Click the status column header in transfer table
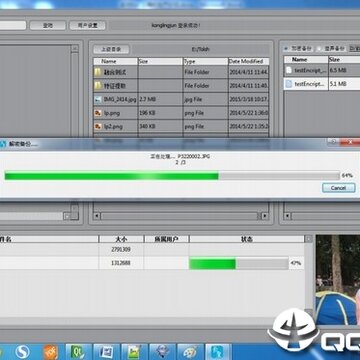 [247, 239]
